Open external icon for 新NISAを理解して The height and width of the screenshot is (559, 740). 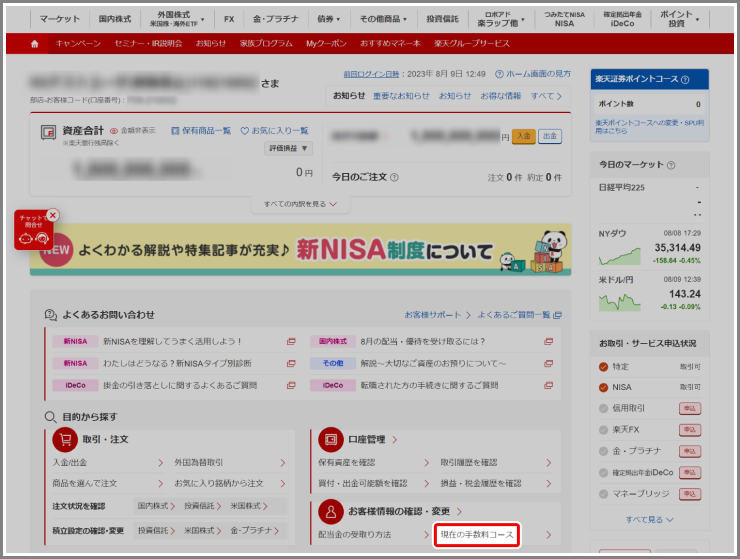tap(291, 341)
